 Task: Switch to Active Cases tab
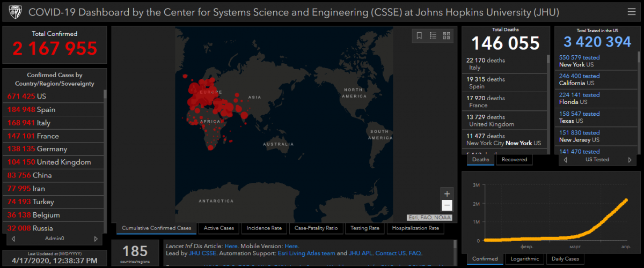pos(219,228)
